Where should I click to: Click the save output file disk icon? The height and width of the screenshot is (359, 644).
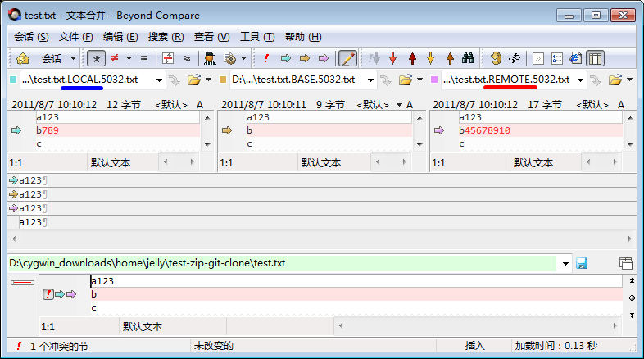click(583, 263)
